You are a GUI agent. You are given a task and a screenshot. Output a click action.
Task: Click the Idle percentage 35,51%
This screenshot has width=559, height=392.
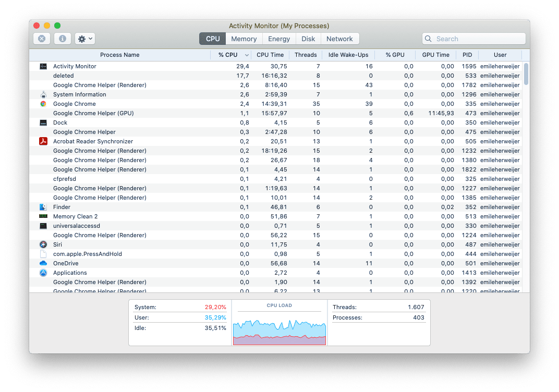[215, 328]
